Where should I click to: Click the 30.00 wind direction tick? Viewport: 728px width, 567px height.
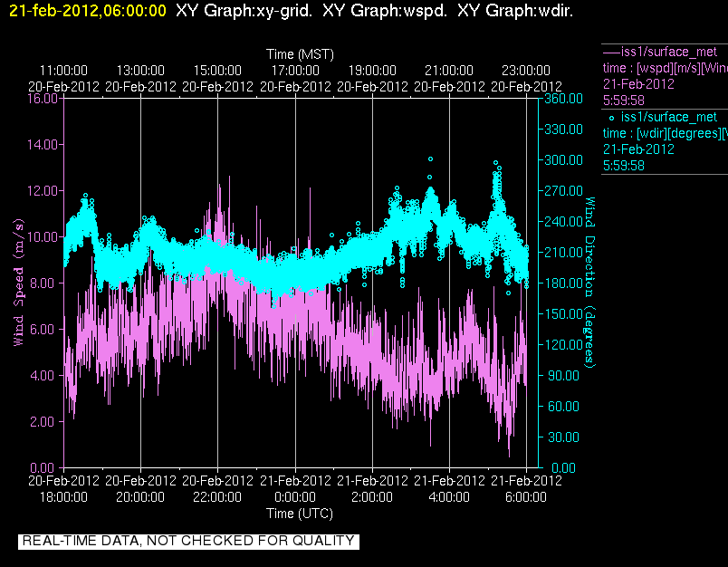pyautogui.click(x=563, y=437)
